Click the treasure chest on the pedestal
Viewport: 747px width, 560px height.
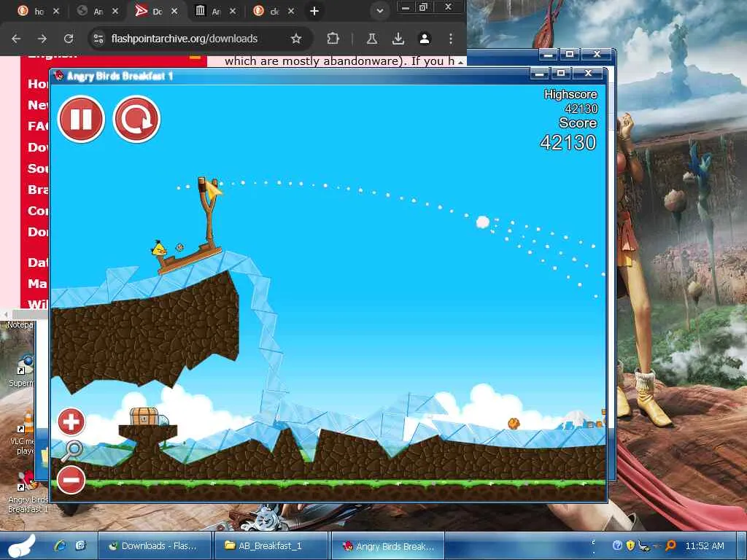(143, 416)
